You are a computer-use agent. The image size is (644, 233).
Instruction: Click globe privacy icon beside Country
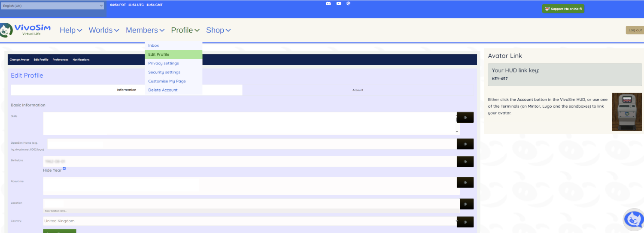465,222
